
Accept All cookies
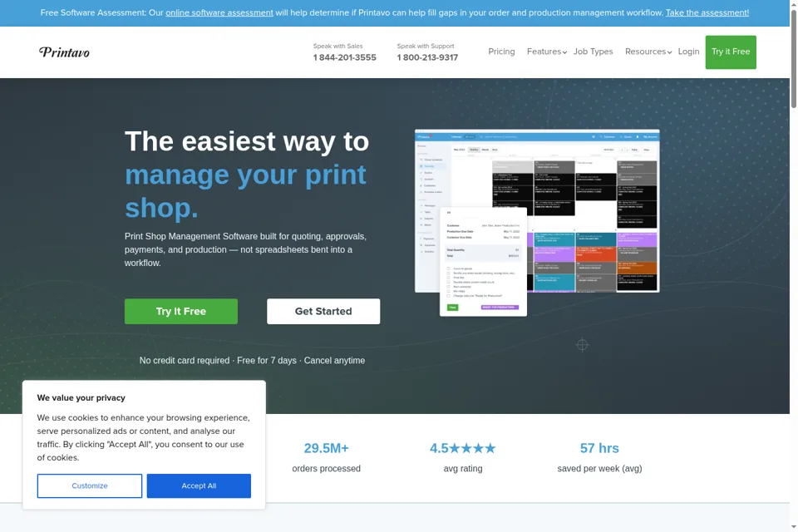click(199, 485)
